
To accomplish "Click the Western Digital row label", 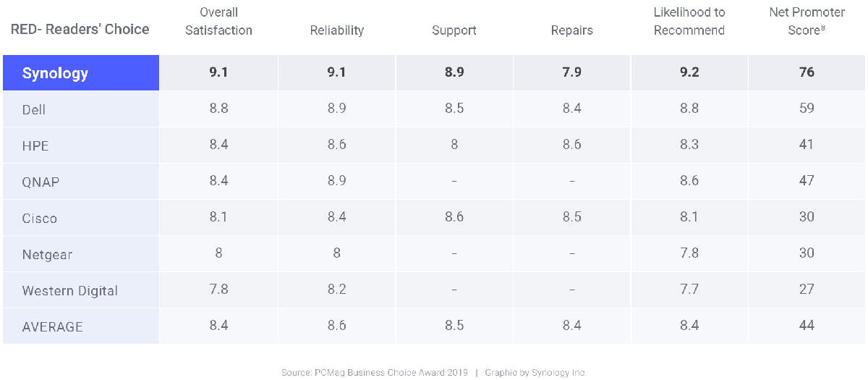I will pyautogui.click(x=70, y=290).
